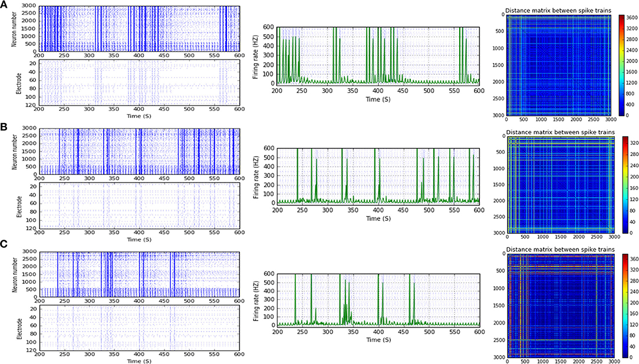Open the panel C distance matrix heatmap
The image size is (639, 364).
pos(561,306)
